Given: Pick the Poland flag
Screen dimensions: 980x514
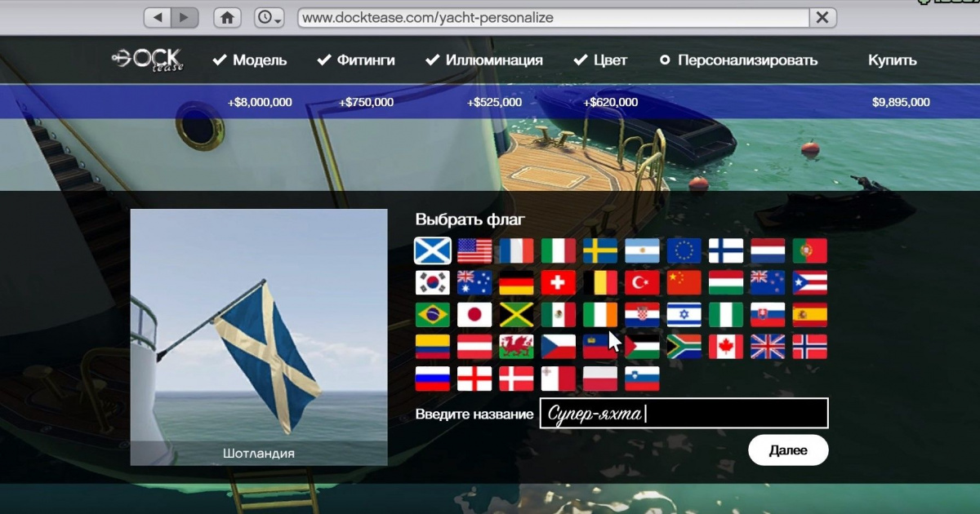Looking at the screenshot, I should pos(600,379).
